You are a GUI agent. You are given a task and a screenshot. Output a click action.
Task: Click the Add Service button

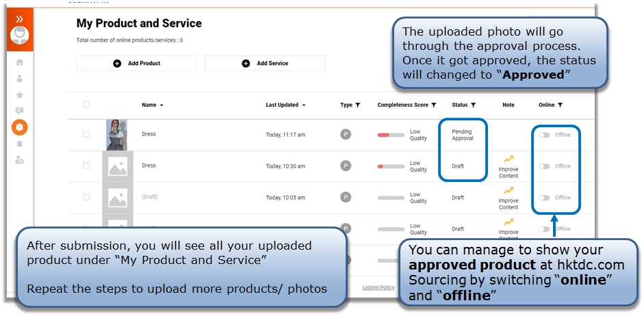[x=265, y=63]
